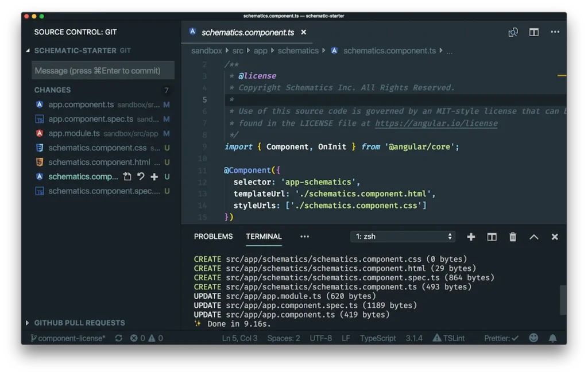Click the '@angular/core' import string
The width and height of the screenshot is (588, 375).
click(420, 147)
